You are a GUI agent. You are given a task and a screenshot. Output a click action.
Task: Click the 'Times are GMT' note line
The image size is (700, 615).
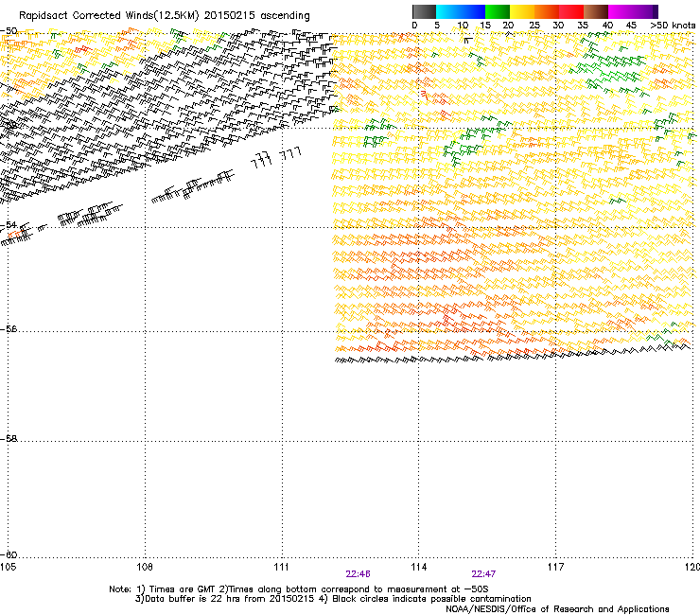tap(299, 589)
